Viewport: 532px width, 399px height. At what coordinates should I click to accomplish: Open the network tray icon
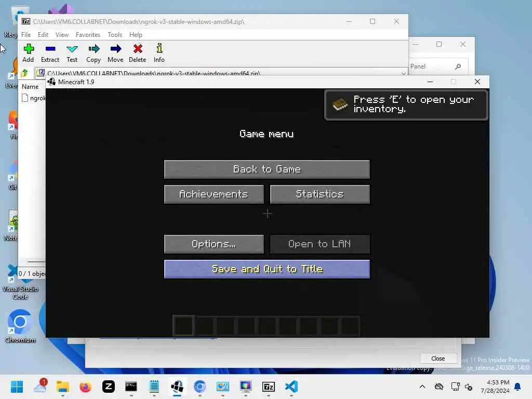[x=455, y=387]
